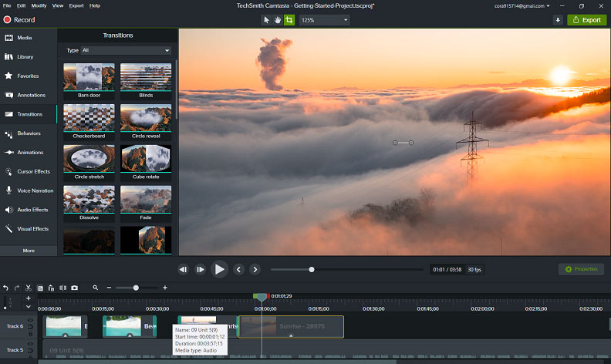Click the playback progress slider handle
This screenshot has height=364, width=611.
[x=312, y=270]
